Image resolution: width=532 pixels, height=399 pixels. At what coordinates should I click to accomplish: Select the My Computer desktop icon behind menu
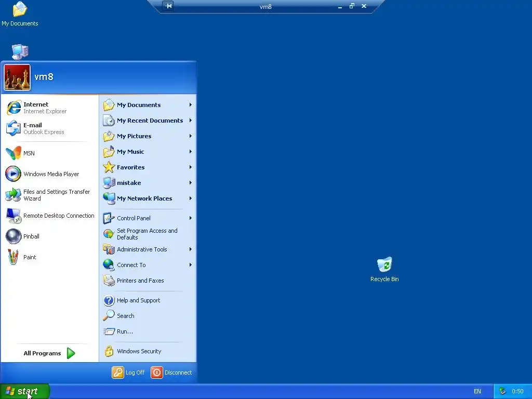coord(20,52)
